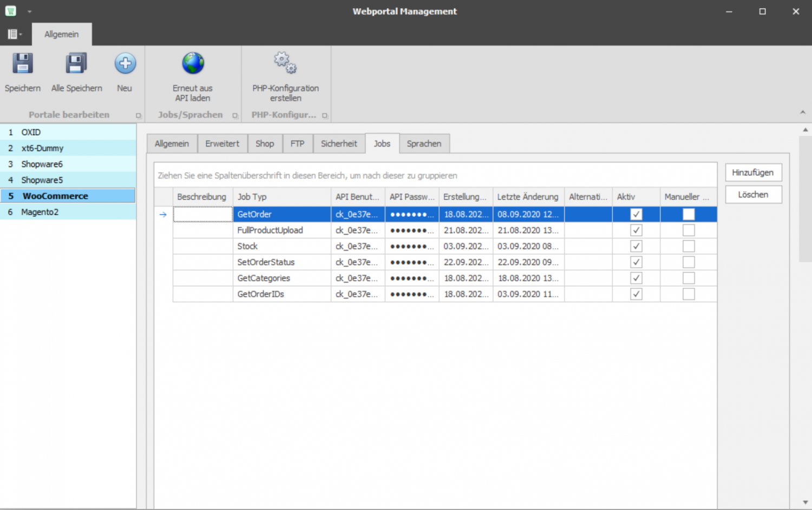Click the Löschen button

pos(753,195)
